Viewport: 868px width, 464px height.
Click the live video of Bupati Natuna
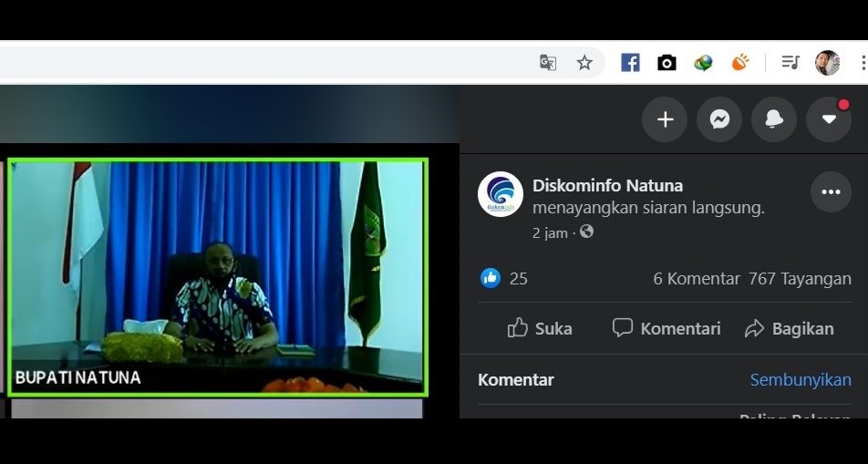coord(218,278)
